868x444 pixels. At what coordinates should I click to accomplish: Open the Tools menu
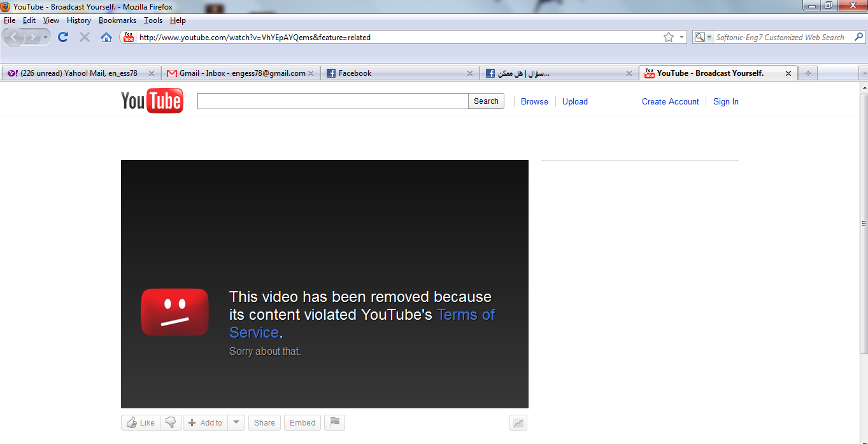[153, 20]
